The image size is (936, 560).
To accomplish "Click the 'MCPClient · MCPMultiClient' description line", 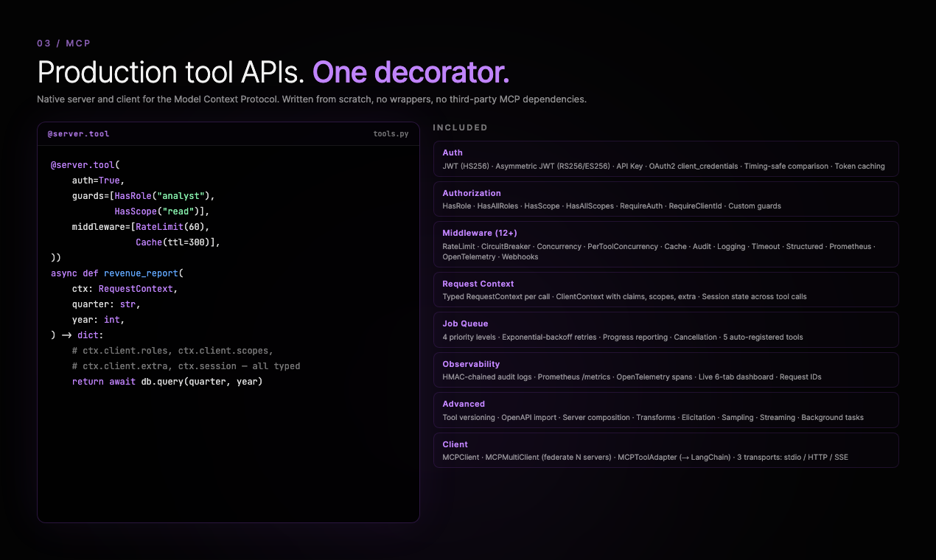I will 645,458.
